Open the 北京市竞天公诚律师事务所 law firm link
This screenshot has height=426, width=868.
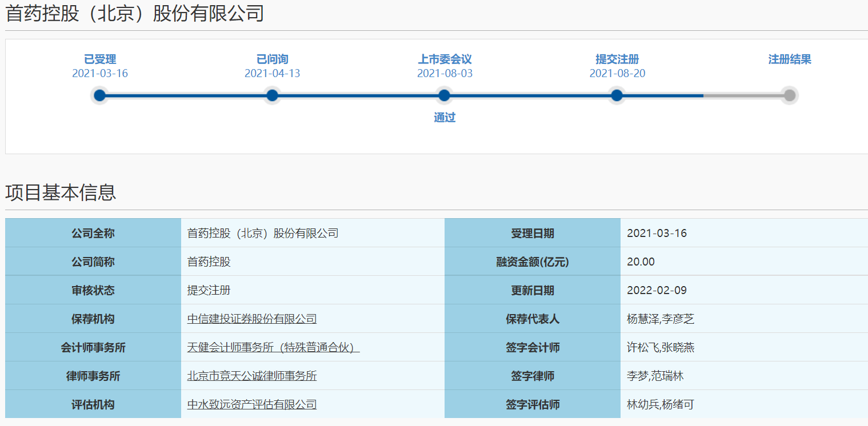pyautogui.click(x=252, y=376)
